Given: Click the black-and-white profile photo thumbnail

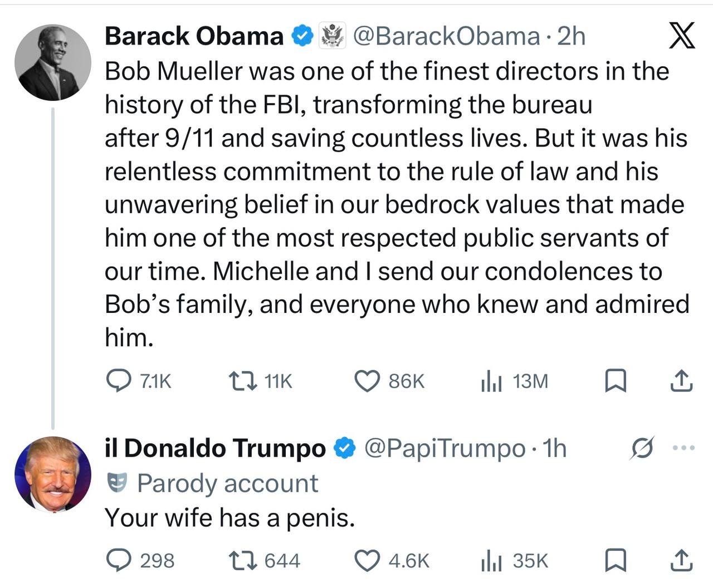Looking at the screenshot, I should point(53,62).
